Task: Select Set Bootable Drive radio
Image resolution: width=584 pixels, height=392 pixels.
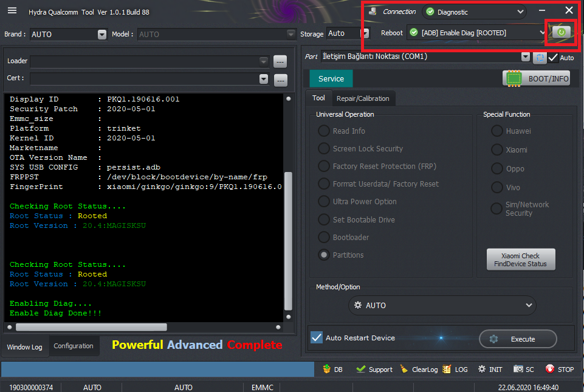Action: point(324,219)
